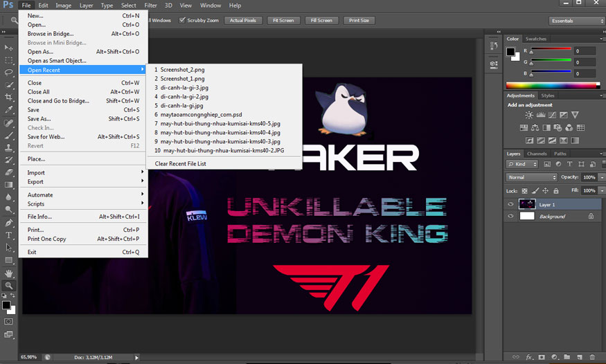Hide the Background layer eye
This screenshot has width=606, height=364.
[510, 216]
